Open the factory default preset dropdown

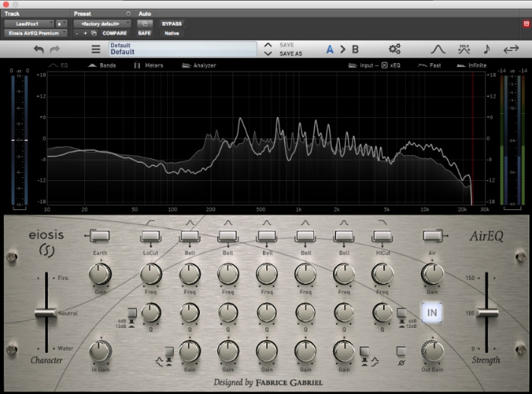click(102, 24)
